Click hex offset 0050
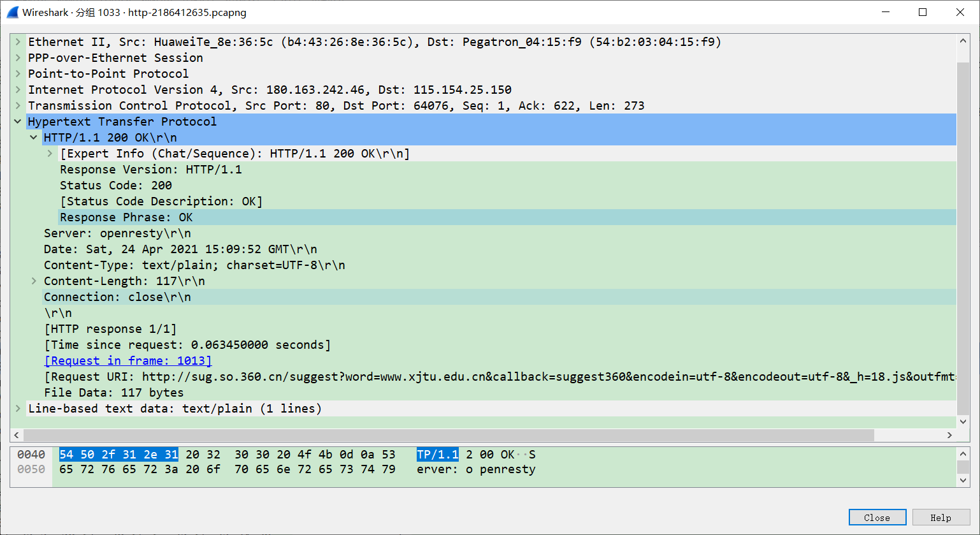Screen dimensions: 980x535 click(31, 469)
